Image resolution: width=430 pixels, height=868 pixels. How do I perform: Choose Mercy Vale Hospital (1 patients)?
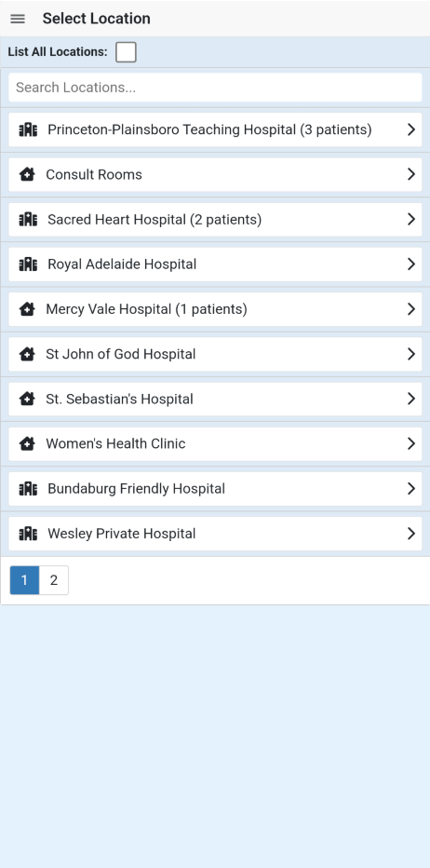(215, 309)
